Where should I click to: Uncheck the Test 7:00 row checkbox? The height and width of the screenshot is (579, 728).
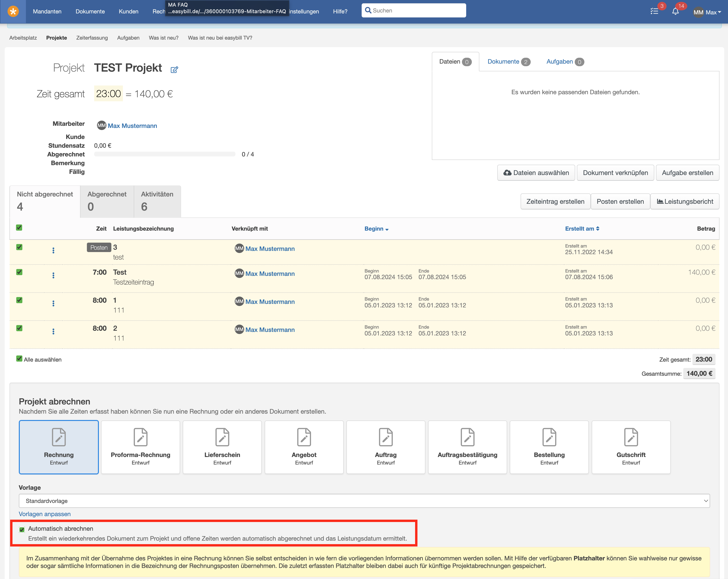click(x=19, y=272)
